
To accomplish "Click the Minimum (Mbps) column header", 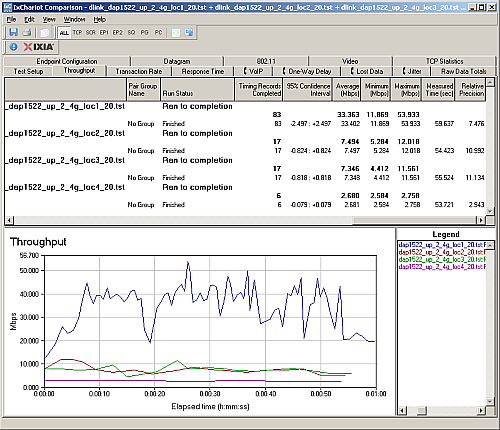I will point(376,89).
